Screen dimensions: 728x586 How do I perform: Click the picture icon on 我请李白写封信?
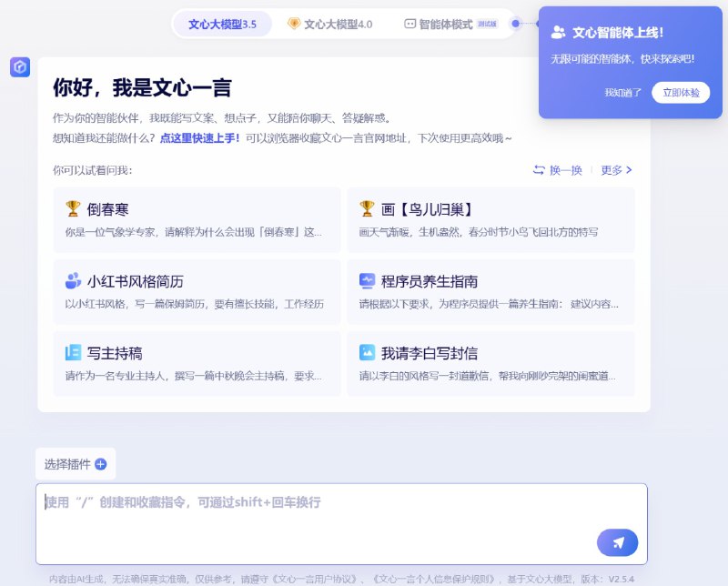[x=368, y=353]
